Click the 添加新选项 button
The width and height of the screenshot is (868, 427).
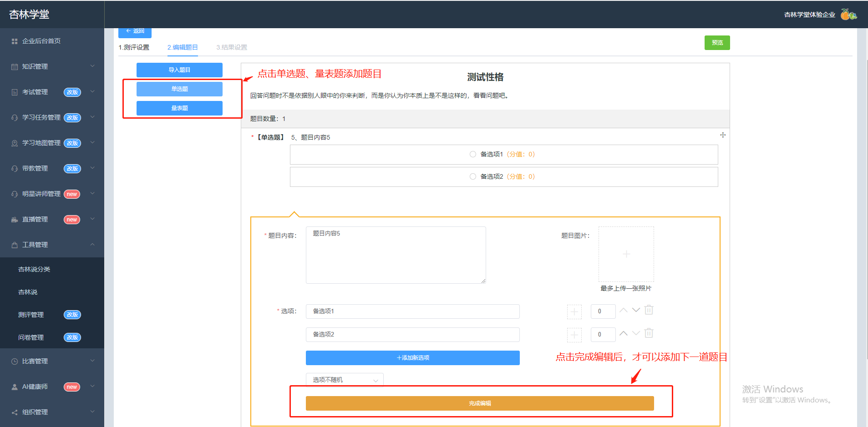coord(413,358)
